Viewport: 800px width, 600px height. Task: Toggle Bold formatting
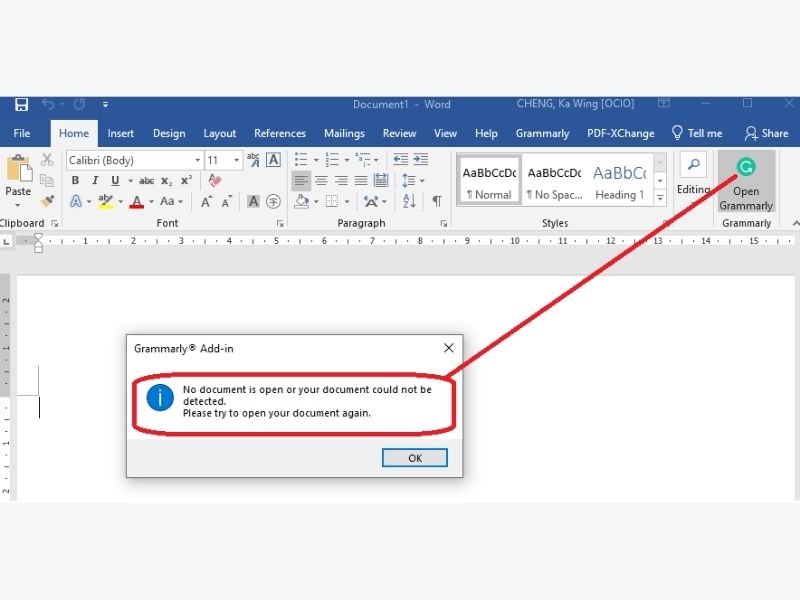(76, 181)
